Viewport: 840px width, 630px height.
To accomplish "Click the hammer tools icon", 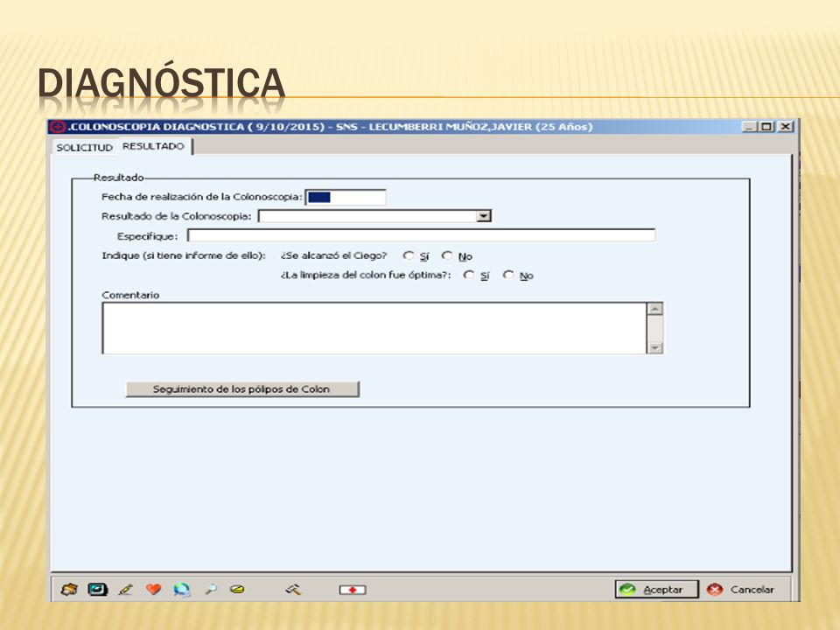I will [293, 590].
